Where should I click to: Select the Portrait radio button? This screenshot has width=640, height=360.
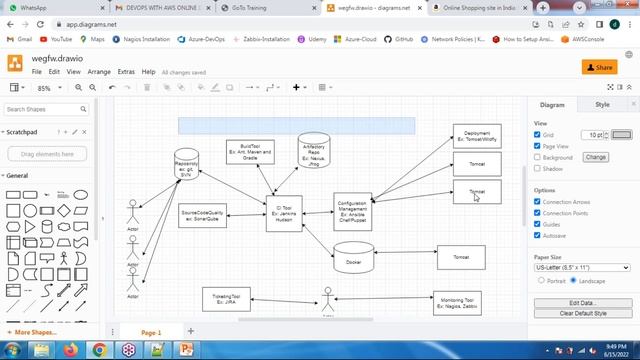[541, 280]
